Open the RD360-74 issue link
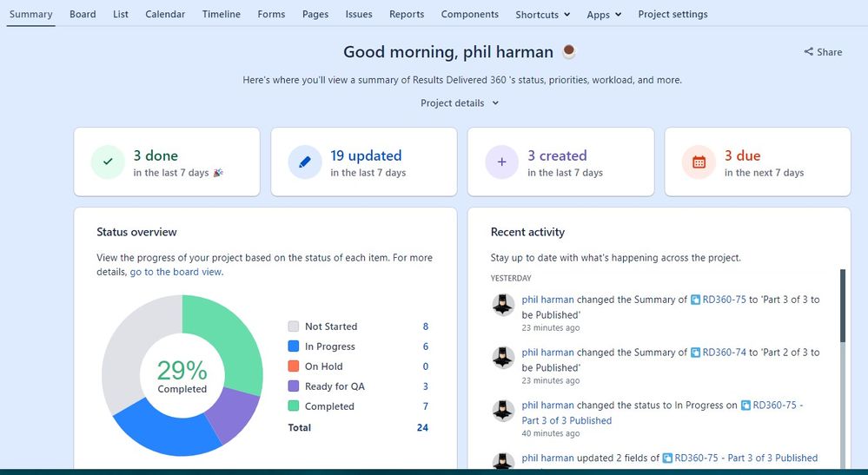This screenshot has width=868, height=475. (724, 353)
